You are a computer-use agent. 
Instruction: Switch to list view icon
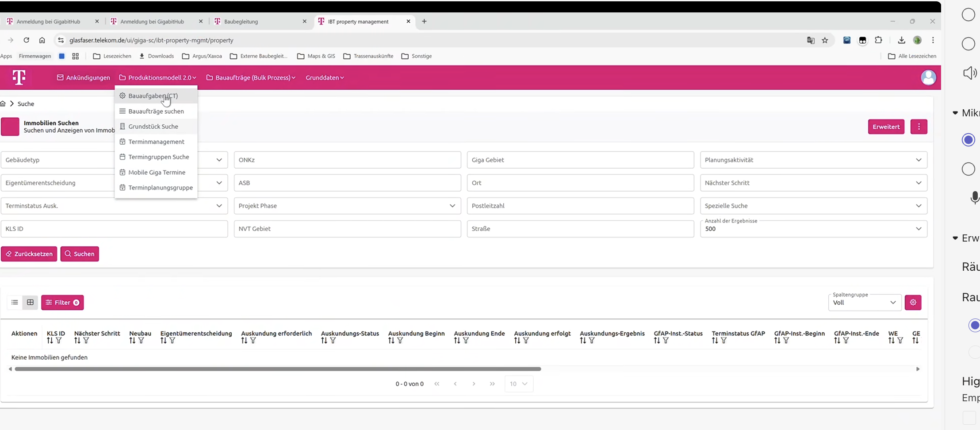[15, 303]
